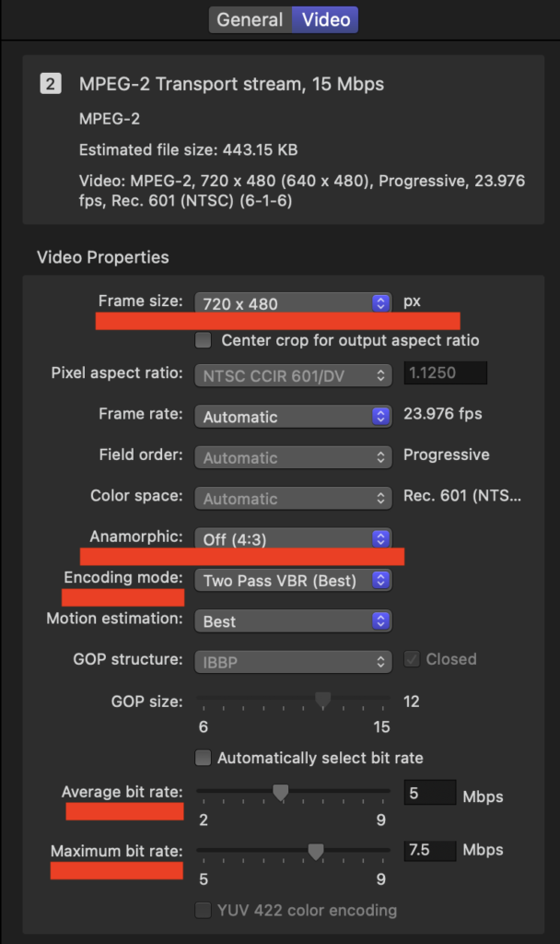Toggle YUV 422 color encoding checkbox
560x944 pixels.
pos(204,911)
